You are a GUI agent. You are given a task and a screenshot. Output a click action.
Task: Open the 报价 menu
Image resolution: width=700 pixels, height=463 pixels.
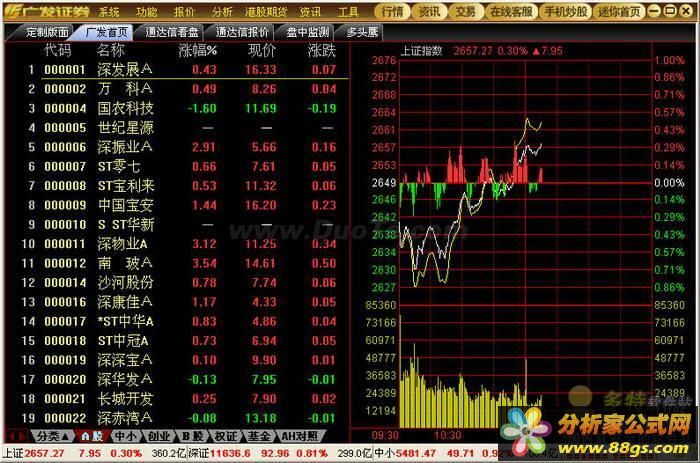(x=184, y=12)
